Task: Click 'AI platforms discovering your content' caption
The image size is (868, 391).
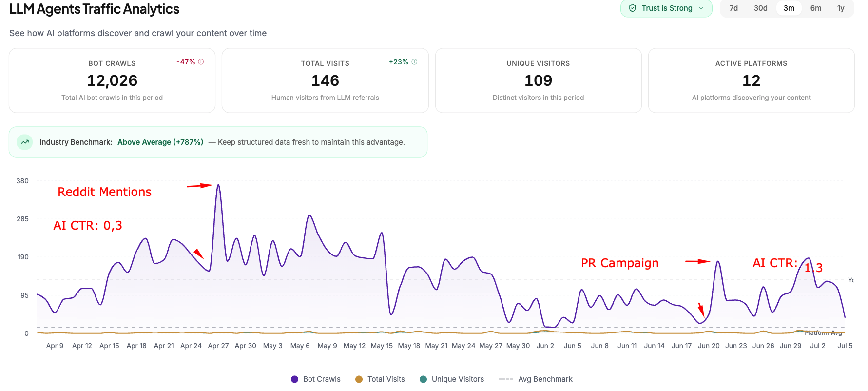Action: (751, 98)
